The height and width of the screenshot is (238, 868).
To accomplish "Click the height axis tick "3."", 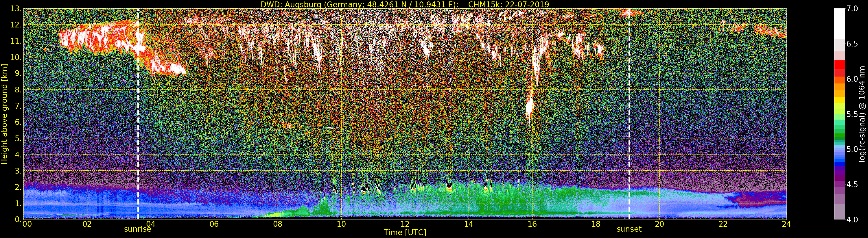I will pos(18,171).
